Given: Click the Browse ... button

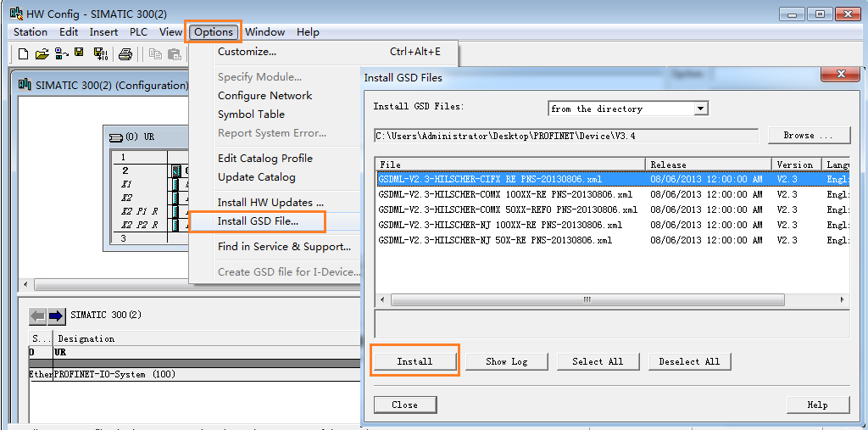Looking at the screenshot, I should pos(809,135).
